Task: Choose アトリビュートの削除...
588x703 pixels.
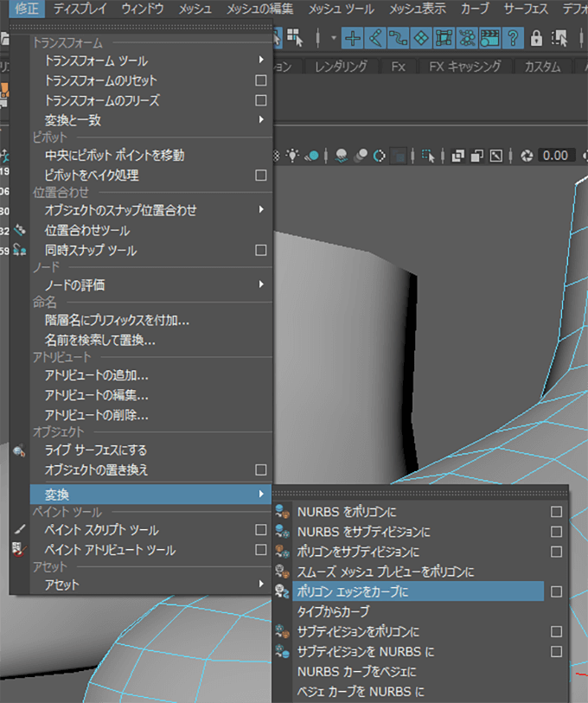Action: 151,415
